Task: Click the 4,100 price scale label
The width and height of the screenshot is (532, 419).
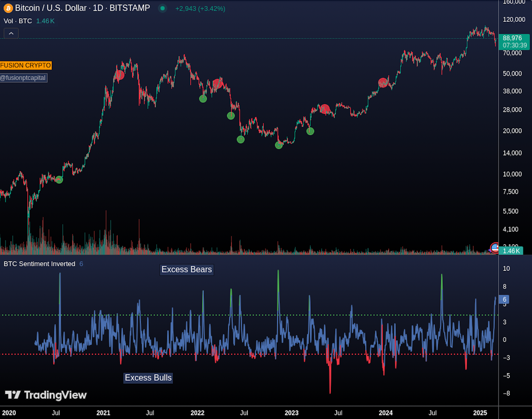Action: pyautogui.click(x=511, y=229)
